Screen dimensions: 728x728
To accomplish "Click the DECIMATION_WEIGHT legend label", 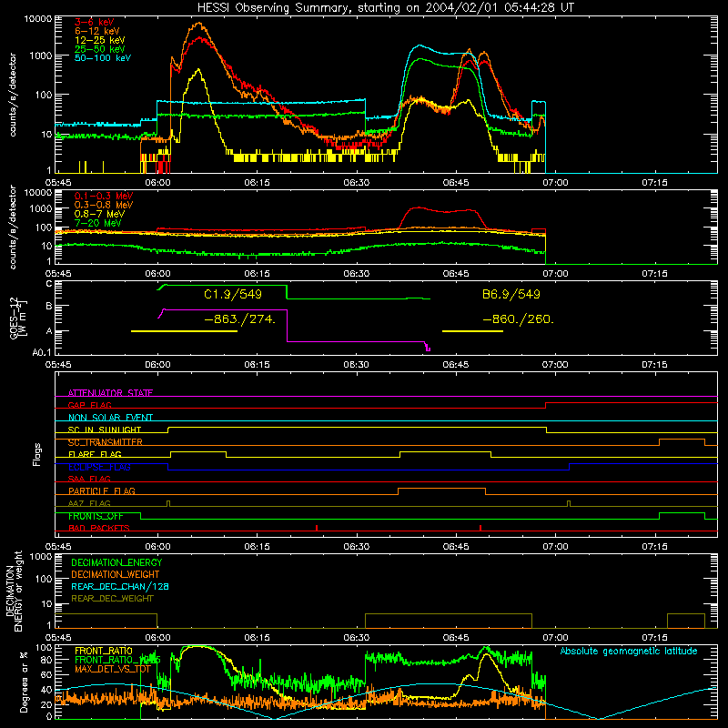I will (116, 574).
